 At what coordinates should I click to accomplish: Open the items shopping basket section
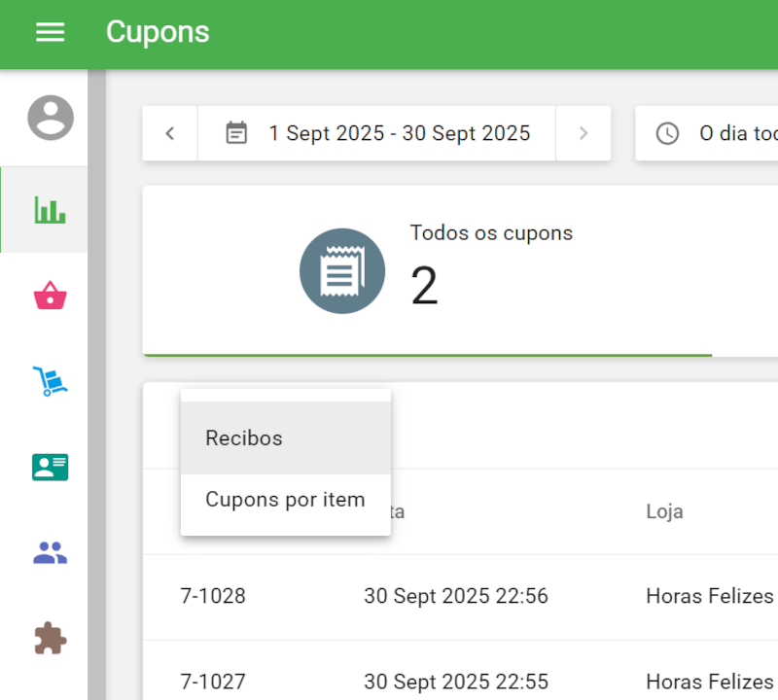(50, 296)
